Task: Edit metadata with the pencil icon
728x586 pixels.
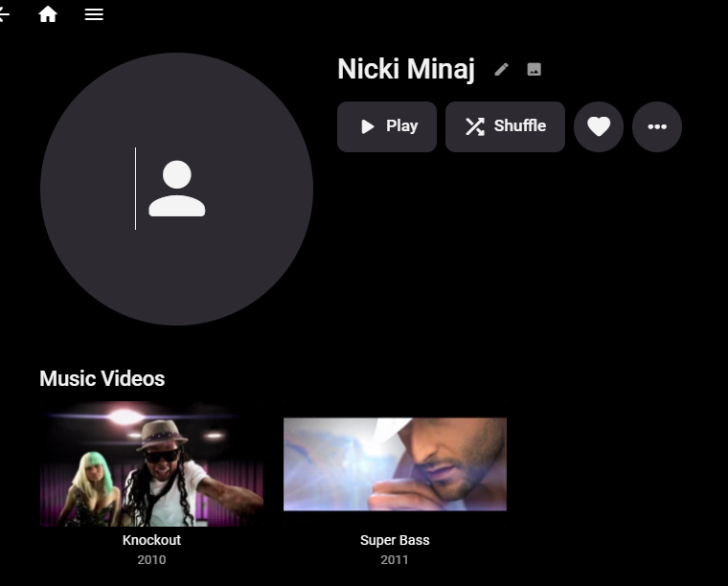Action: [x=501, y=70]
